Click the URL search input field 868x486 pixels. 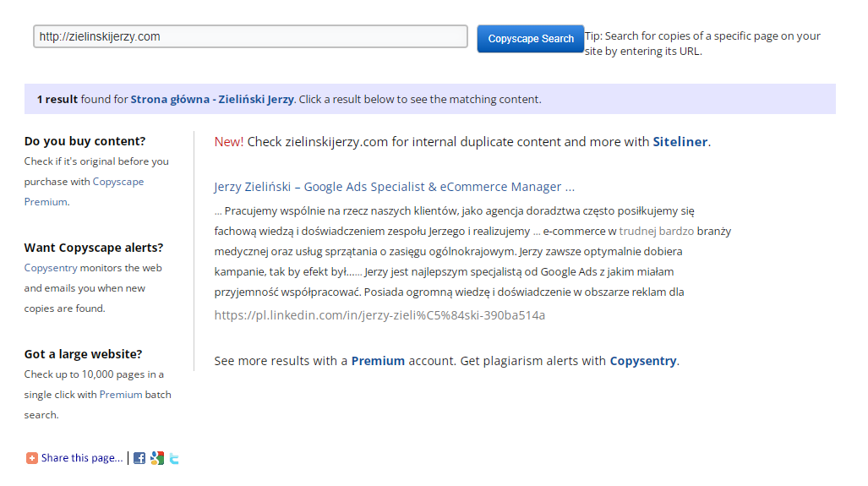(250, 36)
